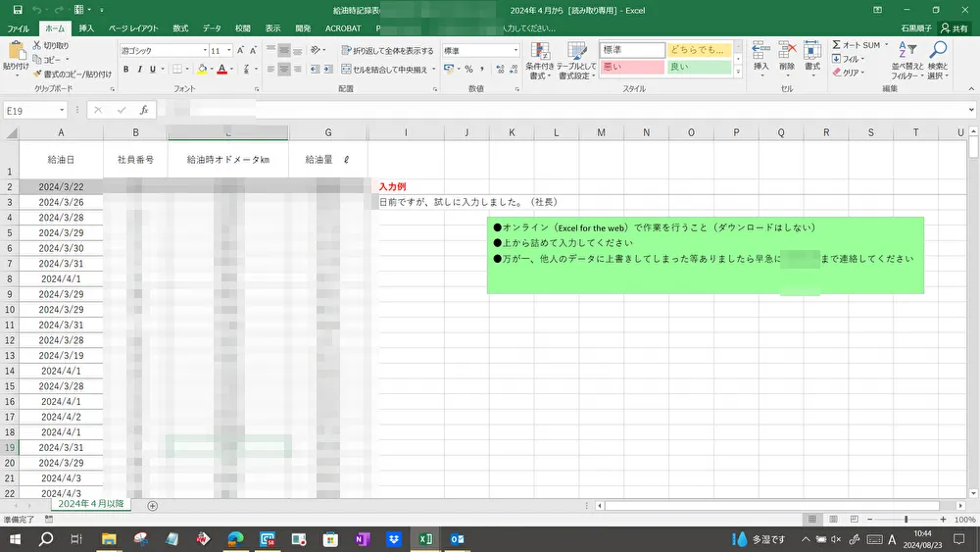Image resolution: width=980 pixels, height=552 pixels.
Task: Click the 共有 (Share) button
Action: pos(953,28)
